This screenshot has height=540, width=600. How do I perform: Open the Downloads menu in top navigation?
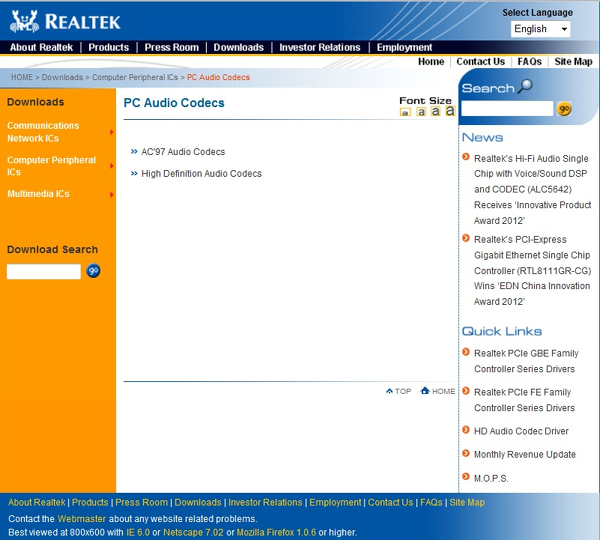click(238, 47)
